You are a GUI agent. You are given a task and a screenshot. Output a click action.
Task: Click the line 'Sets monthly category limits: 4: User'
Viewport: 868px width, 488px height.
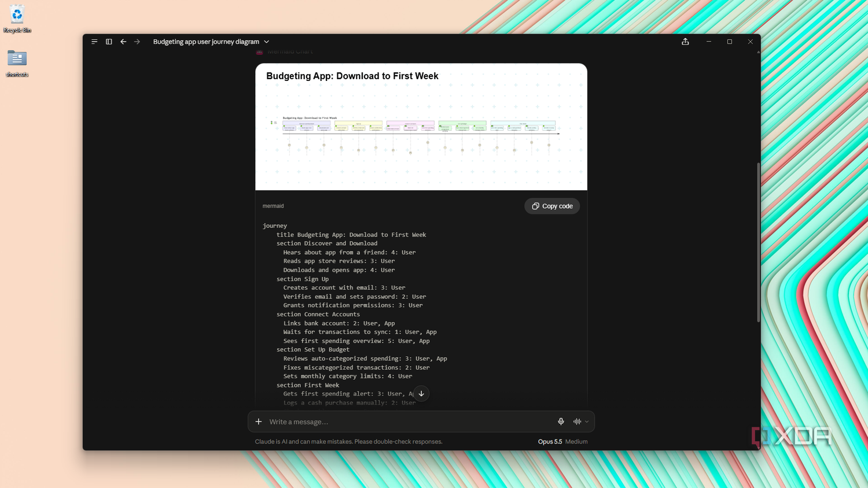(x=348, y=376)
